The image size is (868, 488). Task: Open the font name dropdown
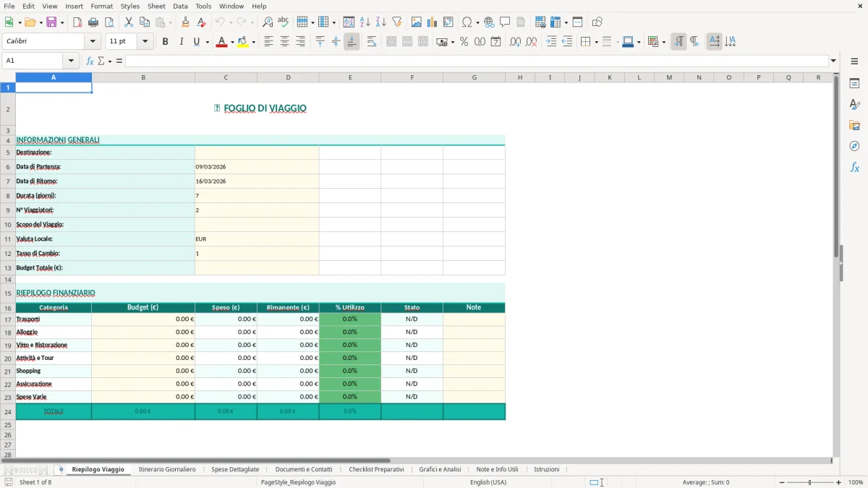[x=93, y=42]
